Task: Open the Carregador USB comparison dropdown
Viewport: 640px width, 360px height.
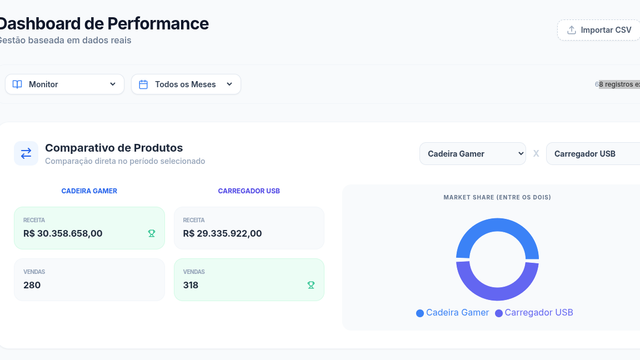Action: coord(593,153)
